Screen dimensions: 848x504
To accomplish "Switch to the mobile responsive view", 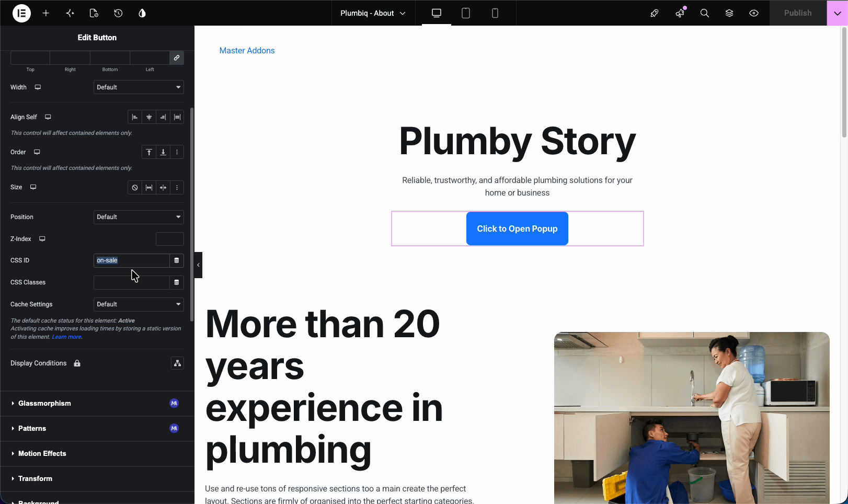I will point(495,13).
